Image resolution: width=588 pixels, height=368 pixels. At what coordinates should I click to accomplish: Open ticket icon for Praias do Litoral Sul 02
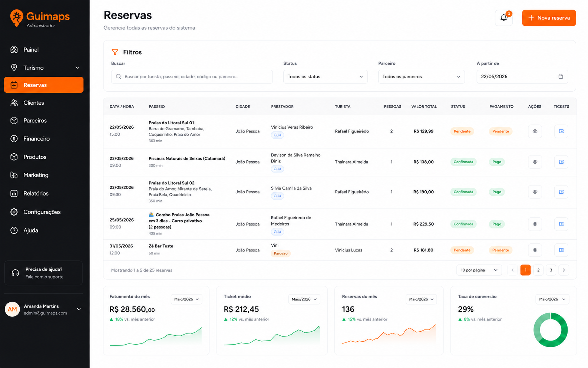pos(561,192)
